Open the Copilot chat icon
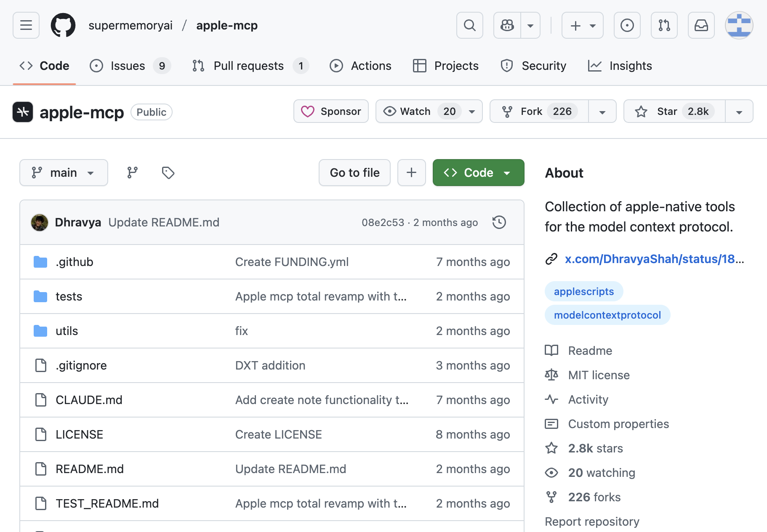Viewport: 767px width, 532px height. click(x=507, y=25)
